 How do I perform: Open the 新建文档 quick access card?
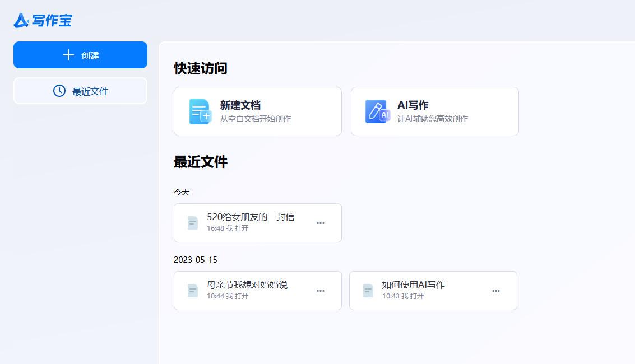point(258,111)
